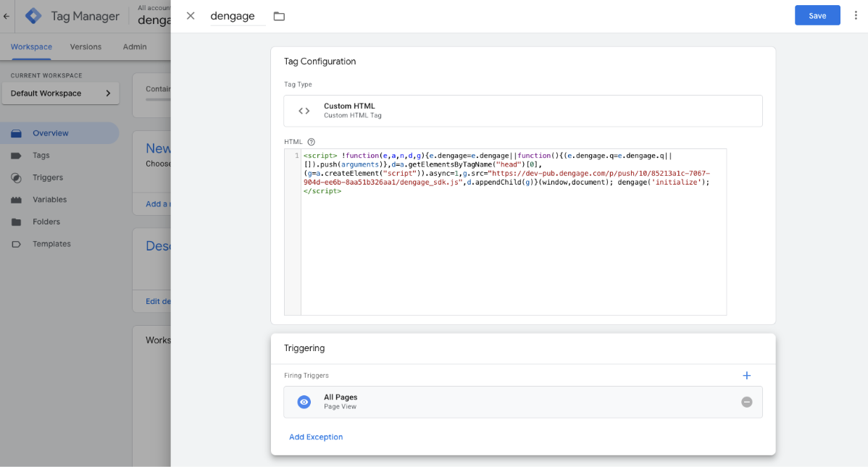Click the Tag Manager title text
868x472 pixels.
(x=85, y=16)
